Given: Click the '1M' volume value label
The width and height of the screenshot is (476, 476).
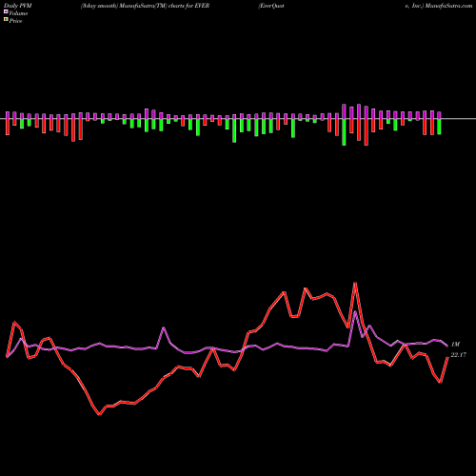Looking at the screenshot, I should (x=455, y=345).
